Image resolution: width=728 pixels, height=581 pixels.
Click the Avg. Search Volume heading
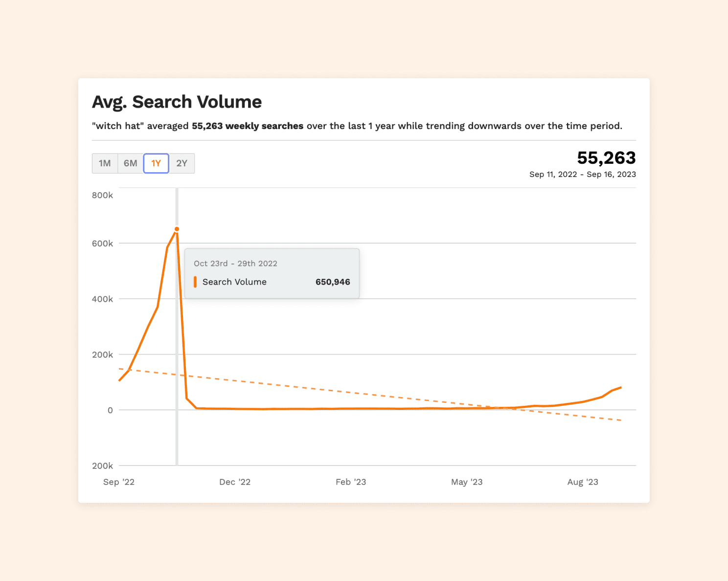[x=177, y=102]
